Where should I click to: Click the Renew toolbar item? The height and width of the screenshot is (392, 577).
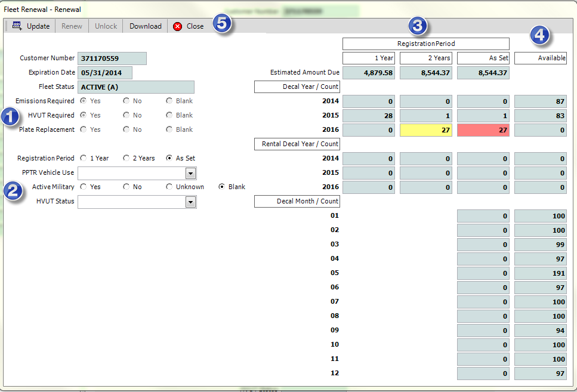point(72,26)
